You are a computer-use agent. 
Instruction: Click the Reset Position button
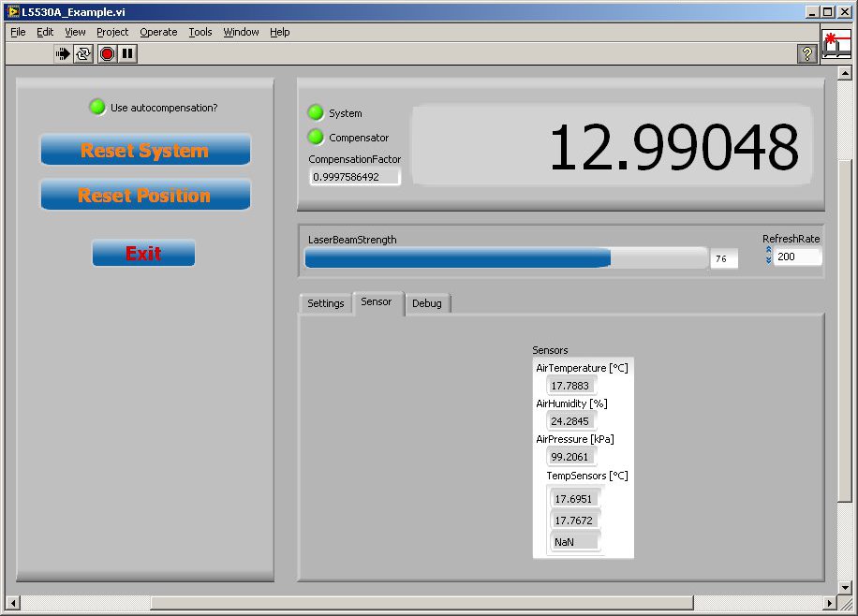145,196
